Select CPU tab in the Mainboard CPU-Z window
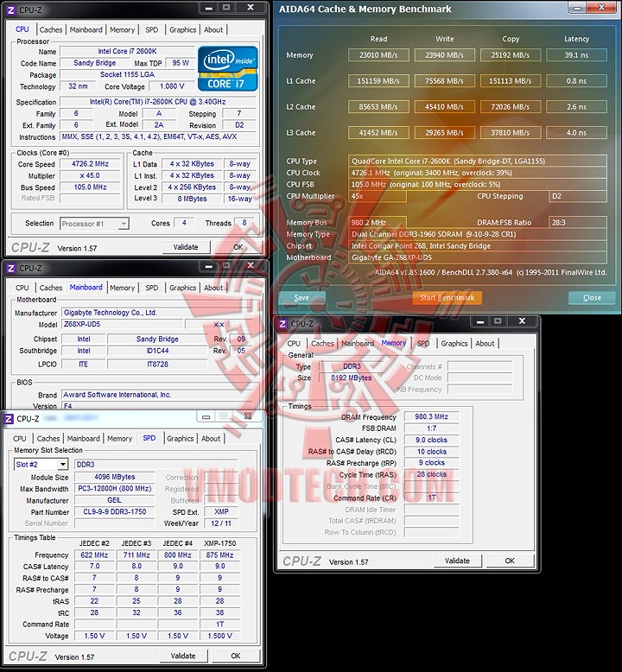The height and width of the screenshot is (672, 622). click(22, 288)
